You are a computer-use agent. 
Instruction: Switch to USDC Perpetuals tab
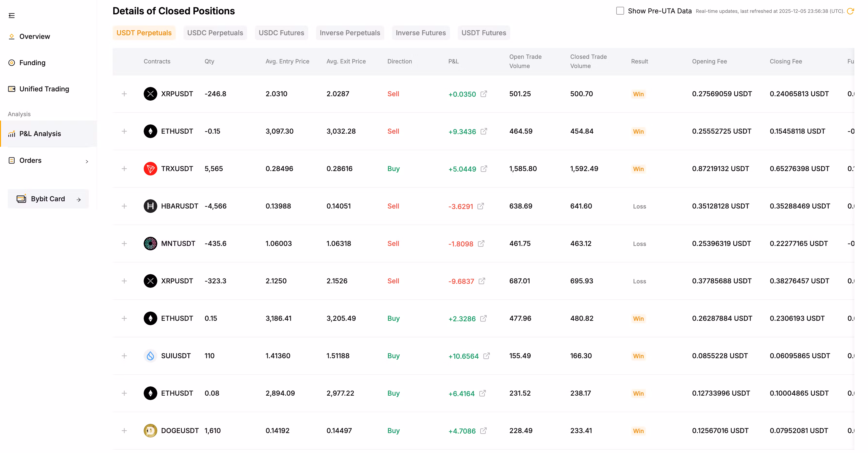215,33
